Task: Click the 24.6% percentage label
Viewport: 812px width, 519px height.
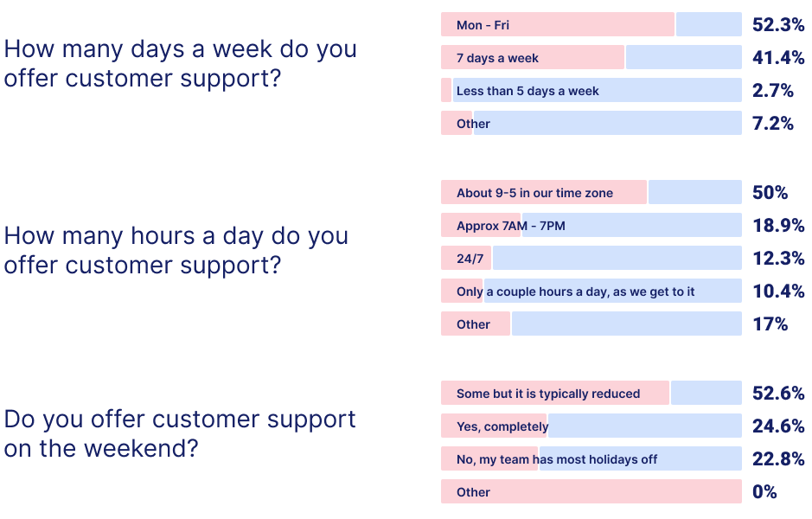Action: point(777,426)
